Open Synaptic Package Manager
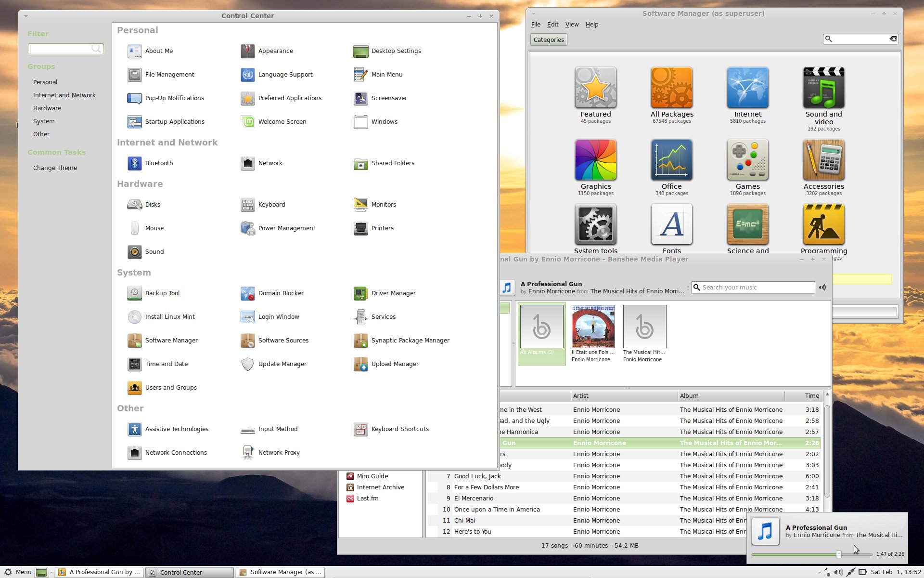Viewport: 924px width, 578px height. pos(401,340)
